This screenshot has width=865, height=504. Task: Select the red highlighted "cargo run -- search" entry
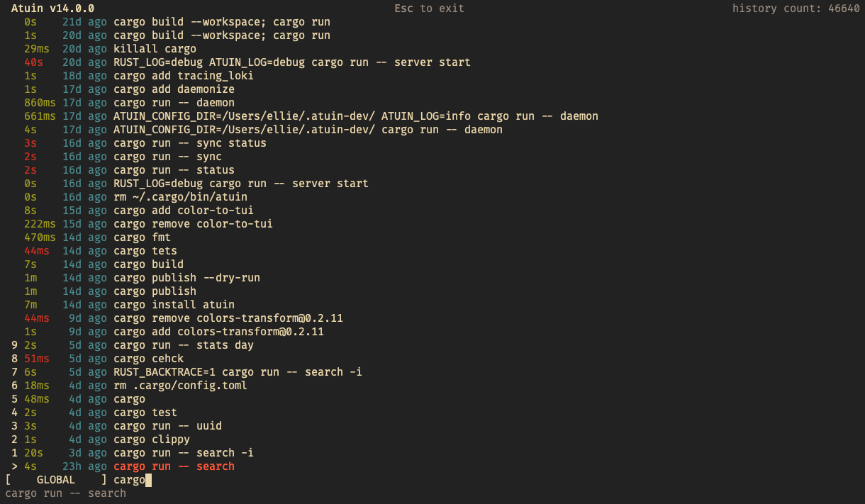point(174,466)
